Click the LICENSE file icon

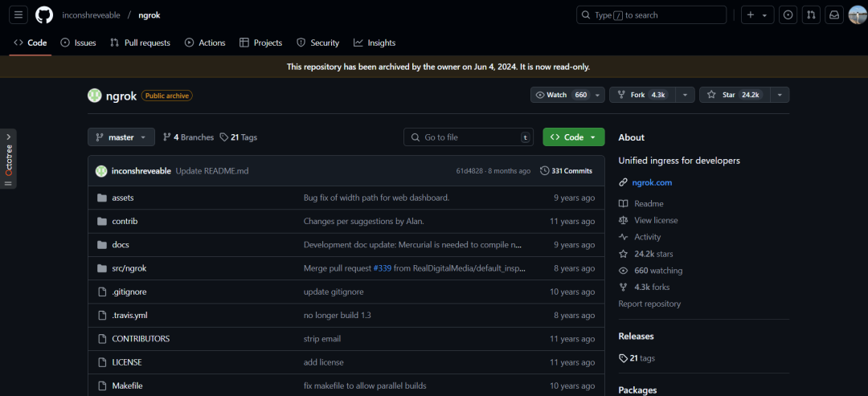pos(102,362)
